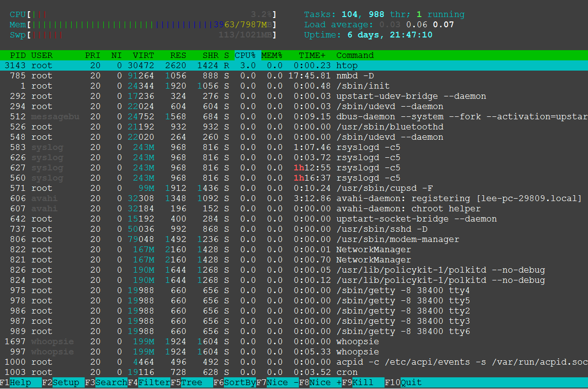The width and height of the screenshot is (588, 389).
Task: Select the /usr/sbin/bluetoothd row
Action: [x=294, y=127]
